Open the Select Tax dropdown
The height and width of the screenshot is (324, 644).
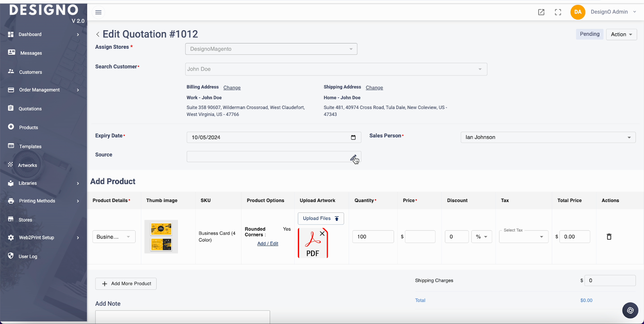(x=523, y=237)
